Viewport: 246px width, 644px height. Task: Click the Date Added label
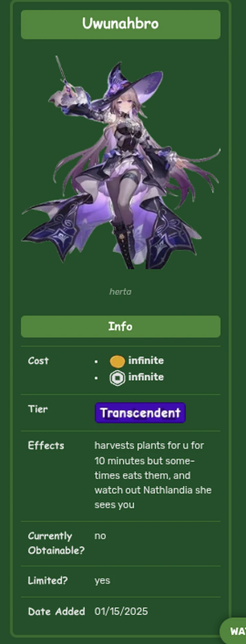[x=56, y=611]
